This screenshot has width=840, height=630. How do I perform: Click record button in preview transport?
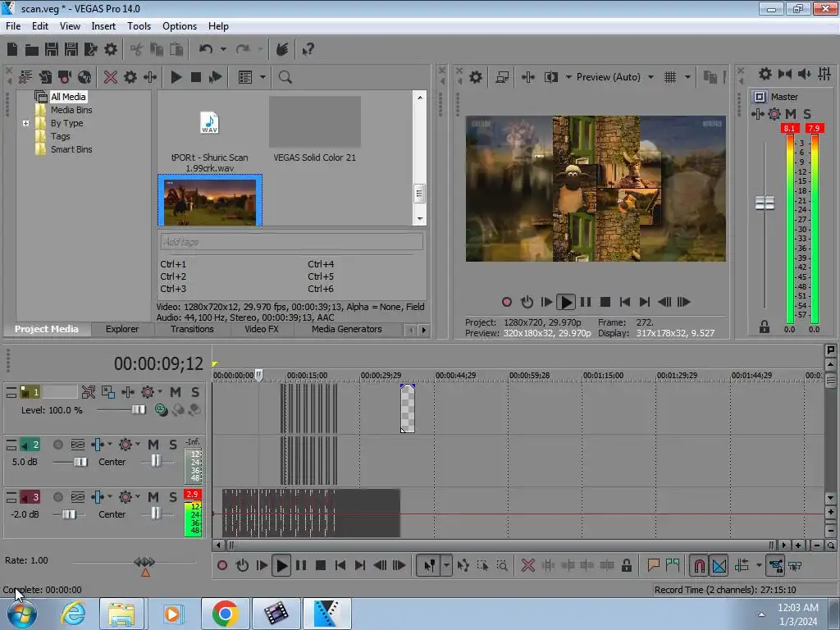tap(507, 302)
